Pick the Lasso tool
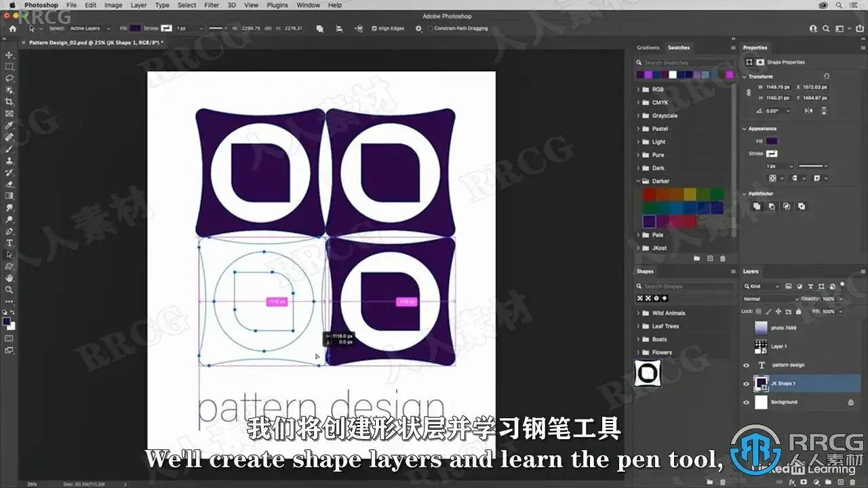868x488 pixels. coord(9,78)
